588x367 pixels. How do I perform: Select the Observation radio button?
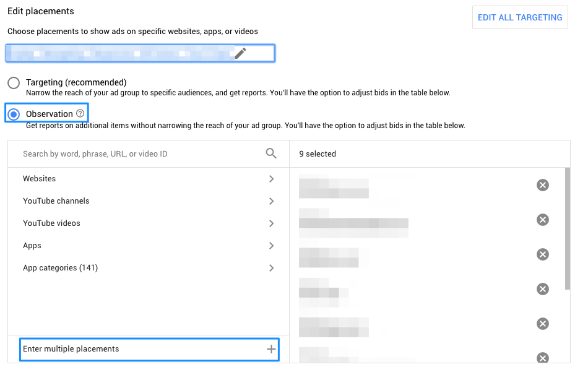click(12, 113)
